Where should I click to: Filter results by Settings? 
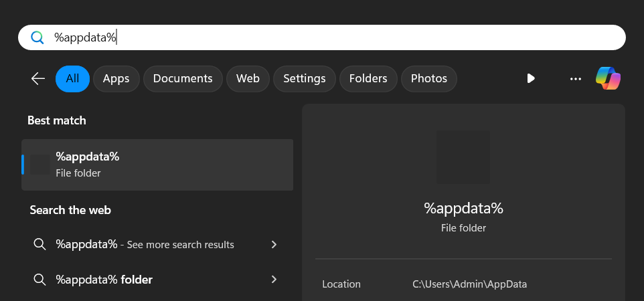[x=305, y=78]
